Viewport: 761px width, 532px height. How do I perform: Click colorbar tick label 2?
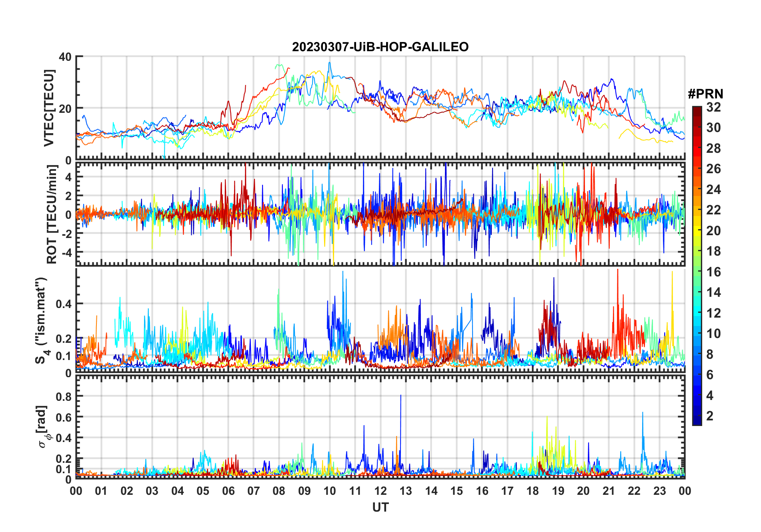[710, 416]
